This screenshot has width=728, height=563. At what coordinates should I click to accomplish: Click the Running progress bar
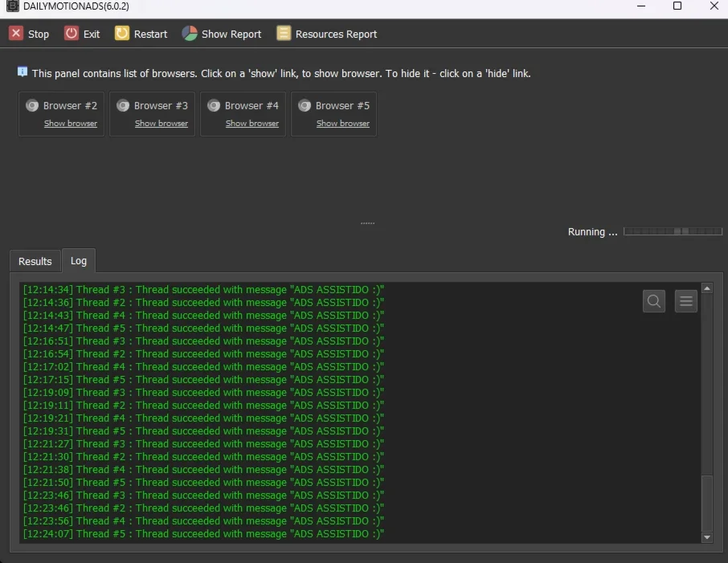tap(673, 231)
